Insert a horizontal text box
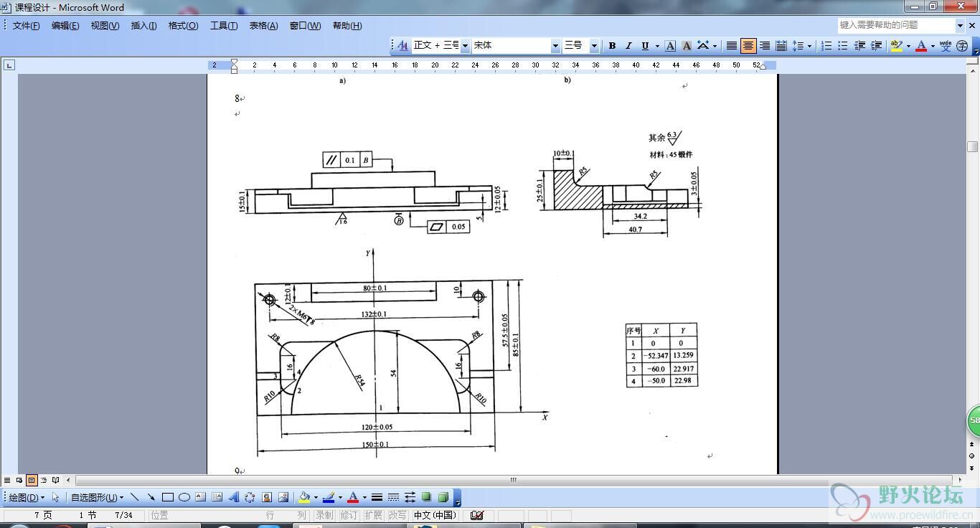The image size is (980, 528). click(200, 497)
